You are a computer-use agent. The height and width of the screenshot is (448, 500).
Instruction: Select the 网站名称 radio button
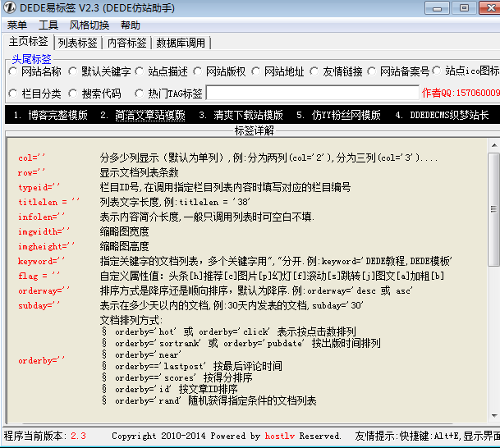tap(13, 71)
